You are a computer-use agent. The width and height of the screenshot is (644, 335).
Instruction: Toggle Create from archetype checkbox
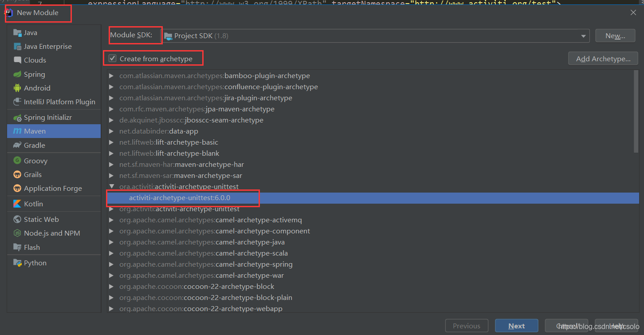(x=113, y=59)
